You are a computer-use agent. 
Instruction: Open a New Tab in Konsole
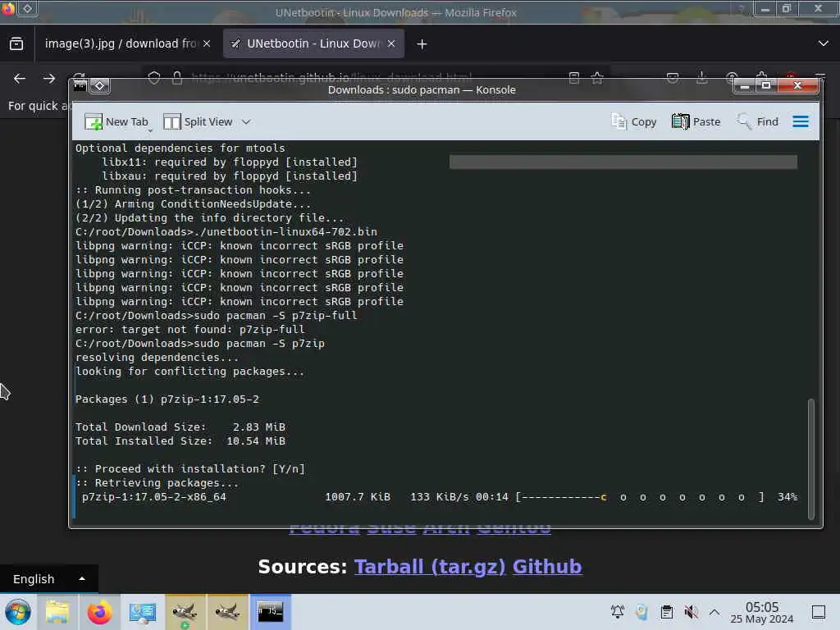[x=116, y=121]
